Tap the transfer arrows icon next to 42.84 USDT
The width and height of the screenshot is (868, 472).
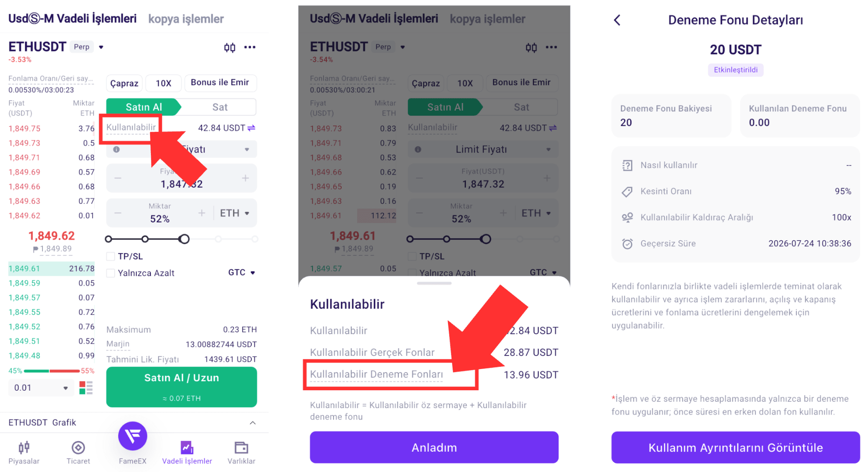(x=251, y=128)
